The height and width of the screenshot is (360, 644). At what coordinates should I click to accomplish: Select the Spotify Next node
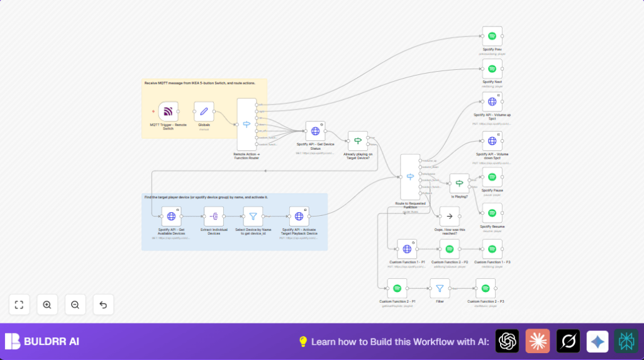[492, 69]
